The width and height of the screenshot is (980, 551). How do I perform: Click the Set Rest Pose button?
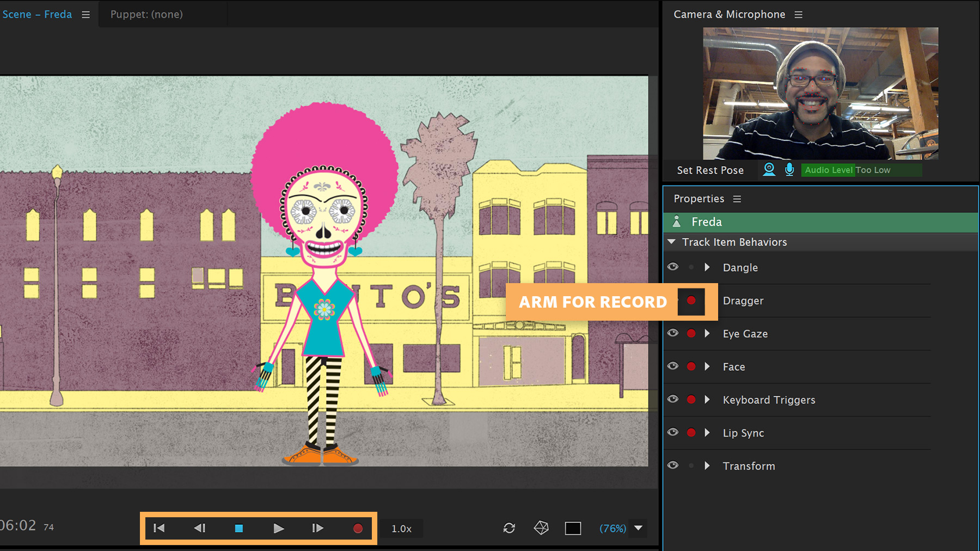(x=710, y=170)
